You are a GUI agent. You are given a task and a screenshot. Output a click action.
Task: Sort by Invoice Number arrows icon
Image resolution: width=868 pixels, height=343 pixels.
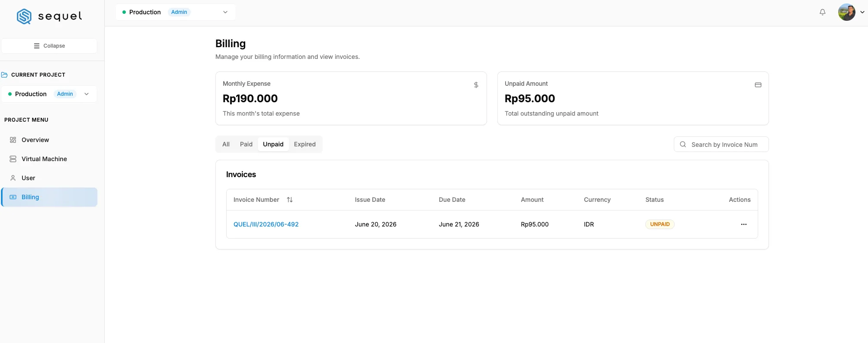click(x=290, y=200)
